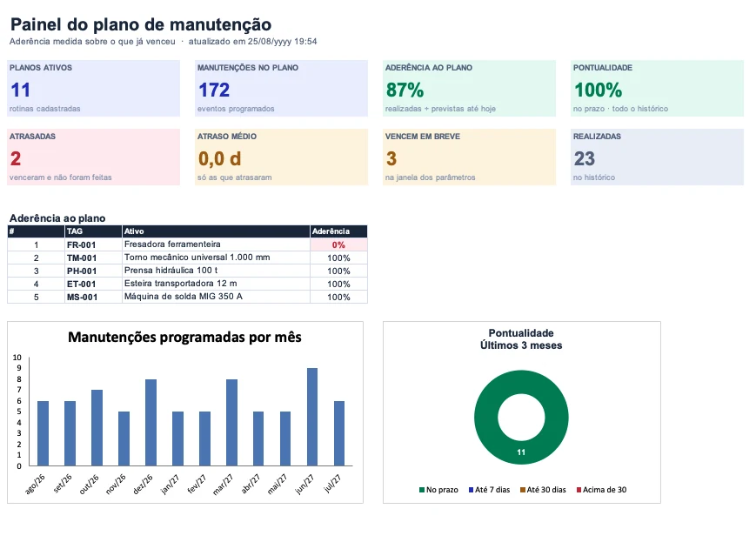
Task: Select the MANUTENÇÕES NO PLANO value 172
Action: coord(214,90)
